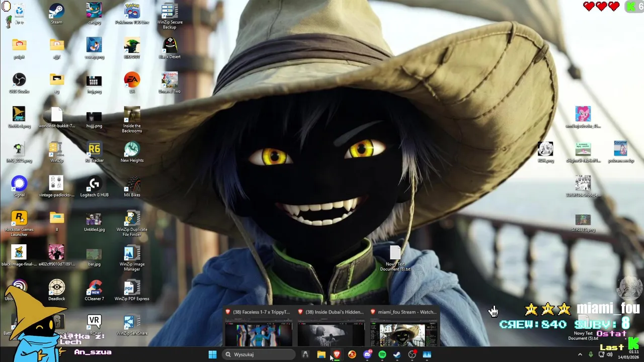Select the Untitled.png file
The height and width of the screenshot is (362, 644).
(19, 118)
